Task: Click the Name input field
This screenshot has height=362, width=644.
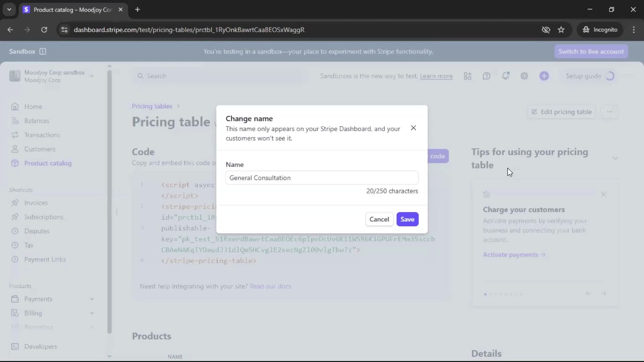Action: click(322, 178)
